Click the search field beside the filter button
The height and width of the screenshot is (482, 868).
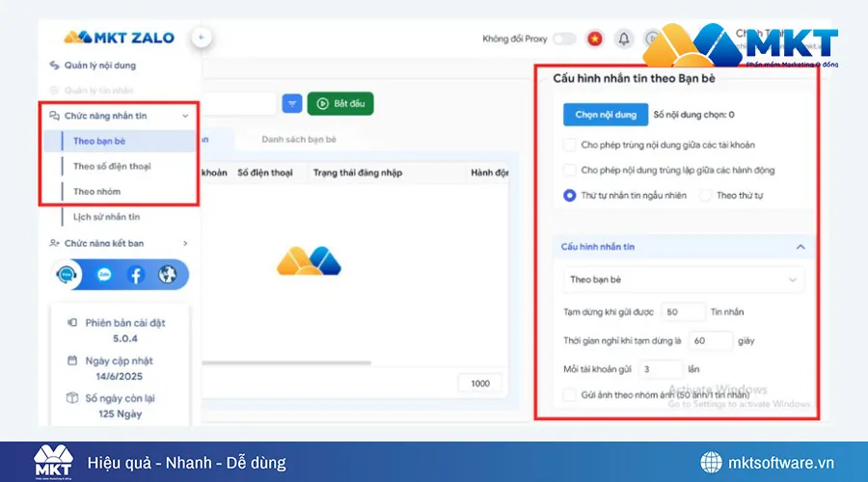coord(239,103)
